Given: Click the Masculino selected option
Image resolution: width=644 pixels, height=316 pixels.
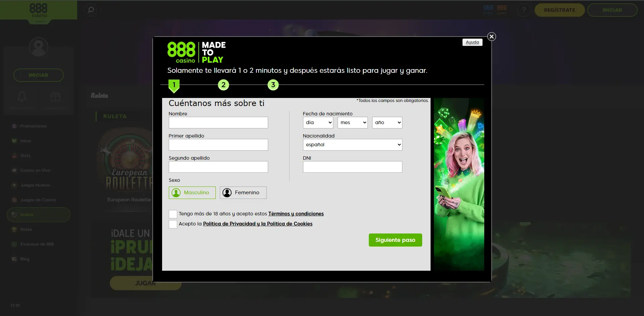Looking at the screenshot, I should pos(192,193).
